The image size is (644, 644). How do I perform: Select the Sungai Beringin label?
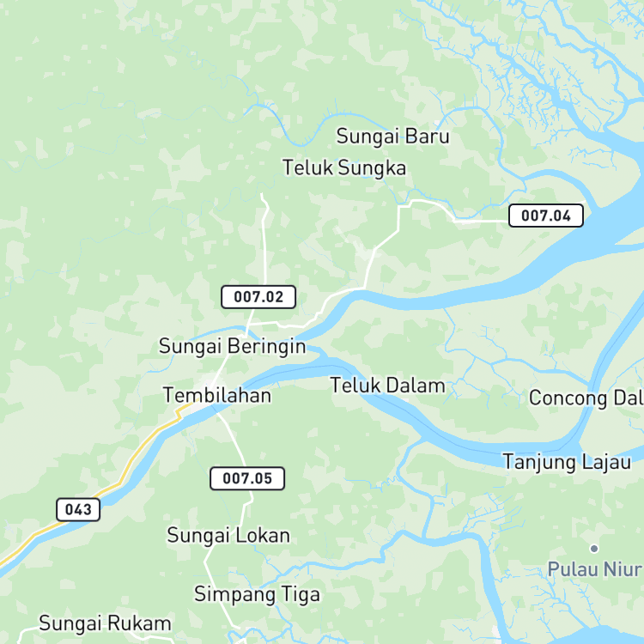(233, 346)
